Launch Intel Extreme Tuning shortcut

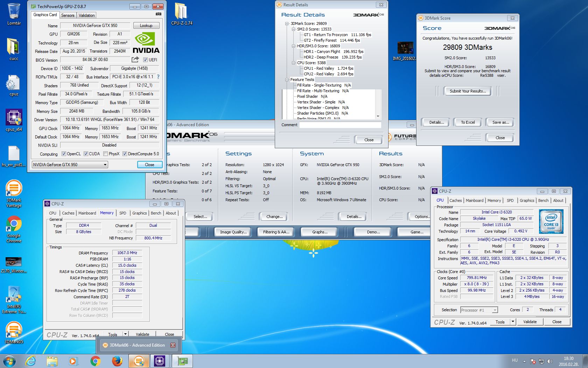14,300
